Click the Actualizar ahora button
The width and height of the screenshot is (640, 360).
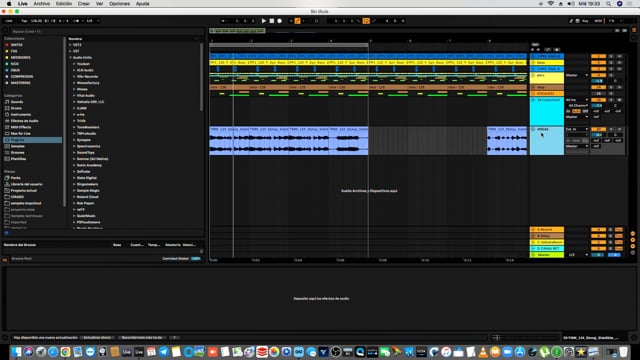tap(98, 338)
